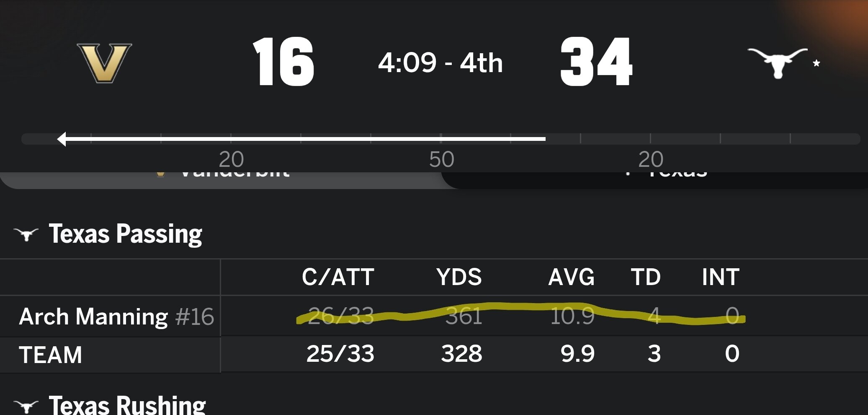Tap the 4:09 - 4th game clock
This screenshot has height=415, width=868.
440,63
